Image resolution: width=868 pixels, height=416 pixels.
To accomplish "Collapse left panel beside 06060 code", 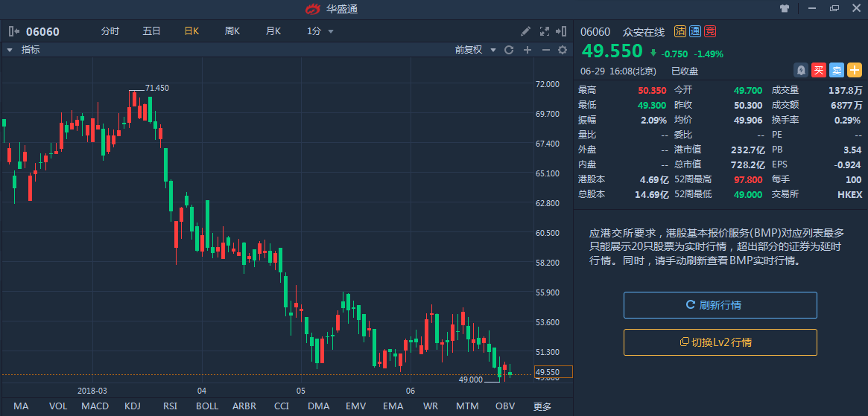I will [x=13, y=31].
